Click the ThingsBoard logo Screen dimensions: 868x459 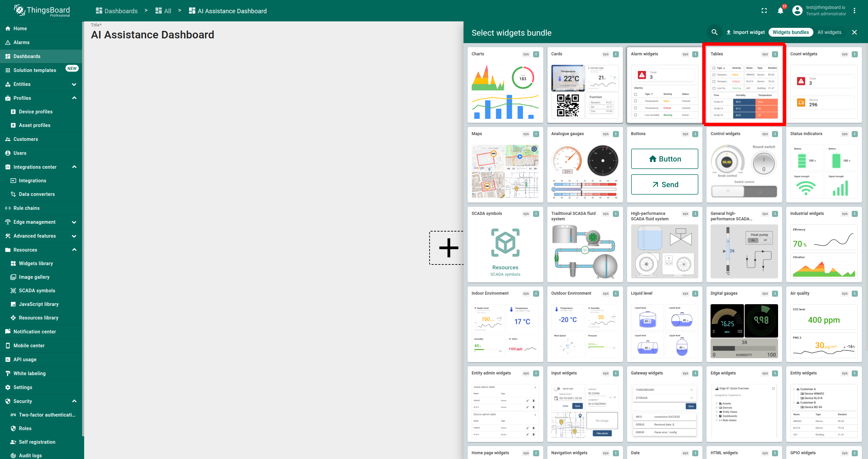41,11
